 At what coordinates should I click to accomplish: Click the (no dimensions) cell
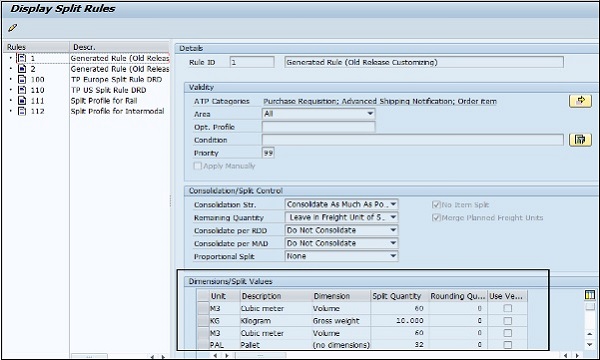click(x=341, y=345)
